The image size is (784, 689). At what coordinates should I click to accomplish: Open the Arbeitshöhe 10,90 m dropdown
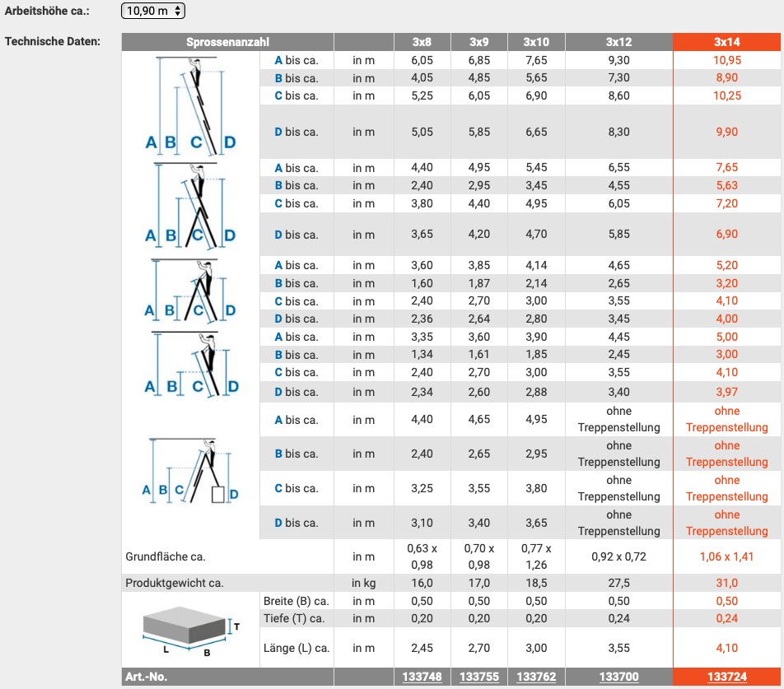click(153, 11)
